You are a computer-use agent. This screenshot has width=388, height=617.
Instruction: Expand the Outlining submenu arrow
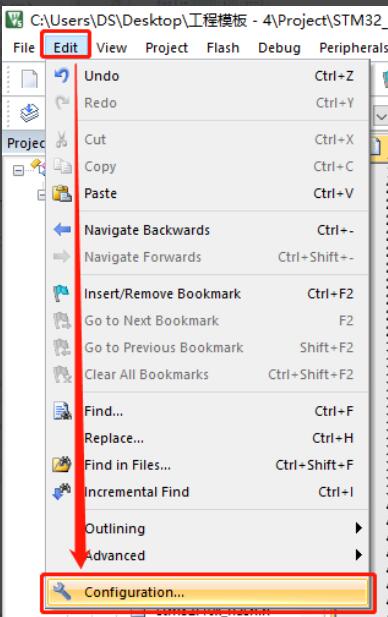coord(358,528)
